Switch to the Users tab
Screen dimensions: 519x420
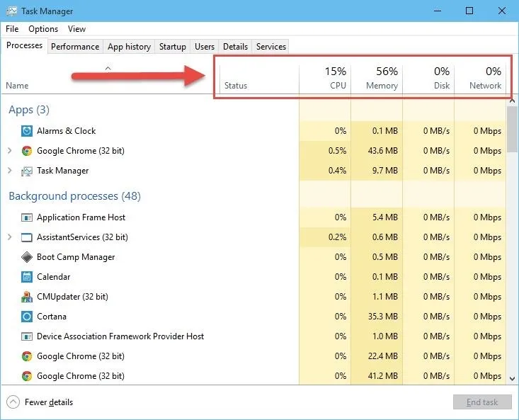205,47
